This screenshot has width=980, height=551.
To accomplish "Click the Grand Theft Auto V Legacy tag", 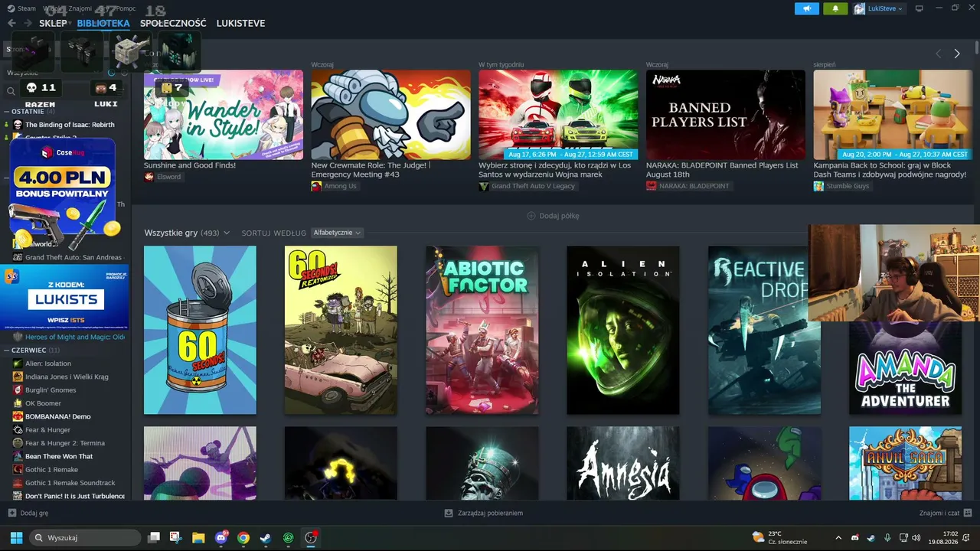I will (527, 186).
